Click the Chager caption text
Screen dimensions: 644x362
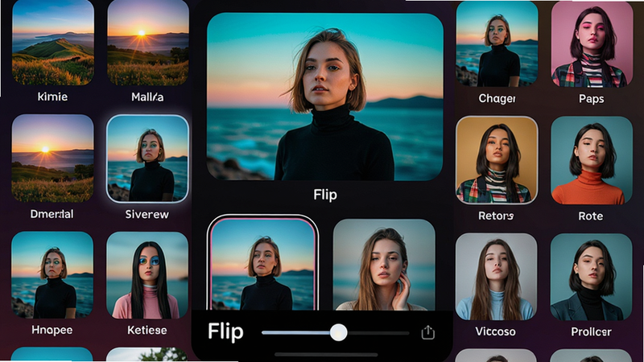[x=497, y=98]
